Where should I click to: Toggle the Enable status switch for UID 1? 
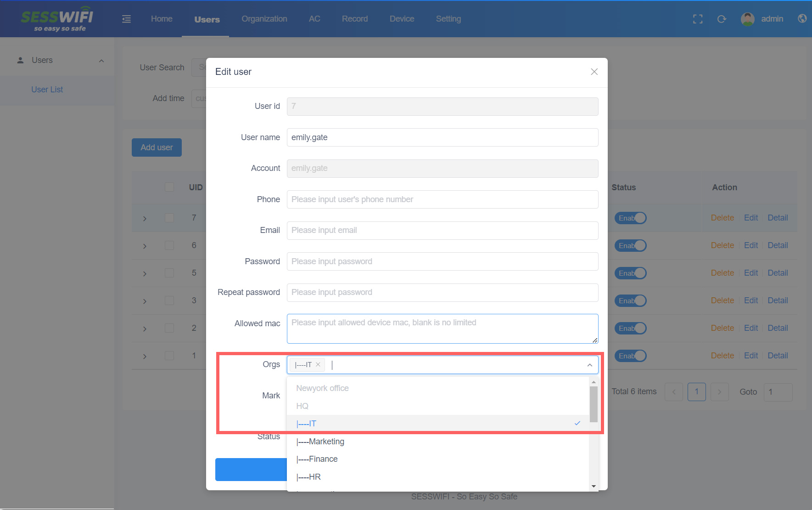(x=630, y=356)
